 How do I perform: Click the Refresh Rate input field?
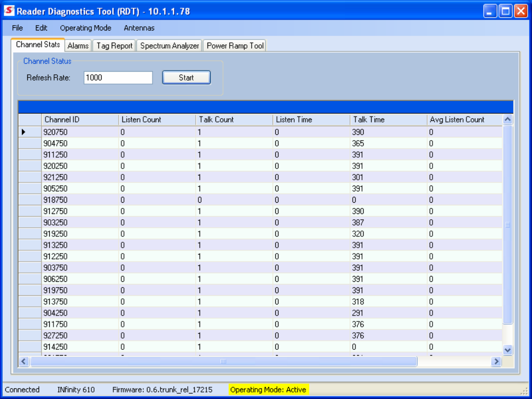[x=118, y=78]
